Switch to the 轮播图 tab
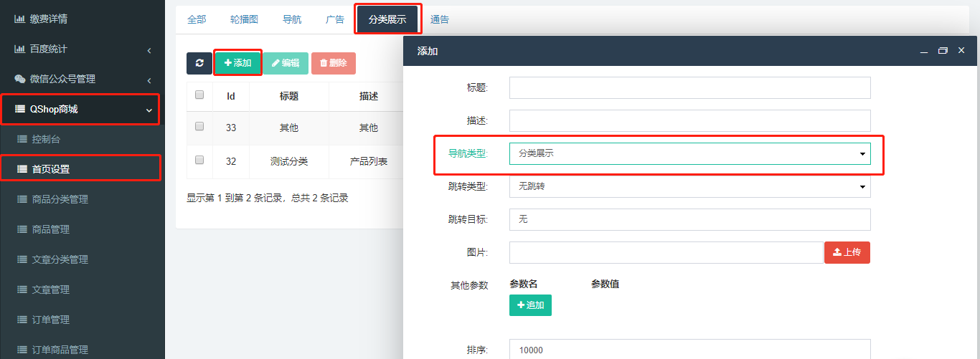980x359 pixels. 244,19
